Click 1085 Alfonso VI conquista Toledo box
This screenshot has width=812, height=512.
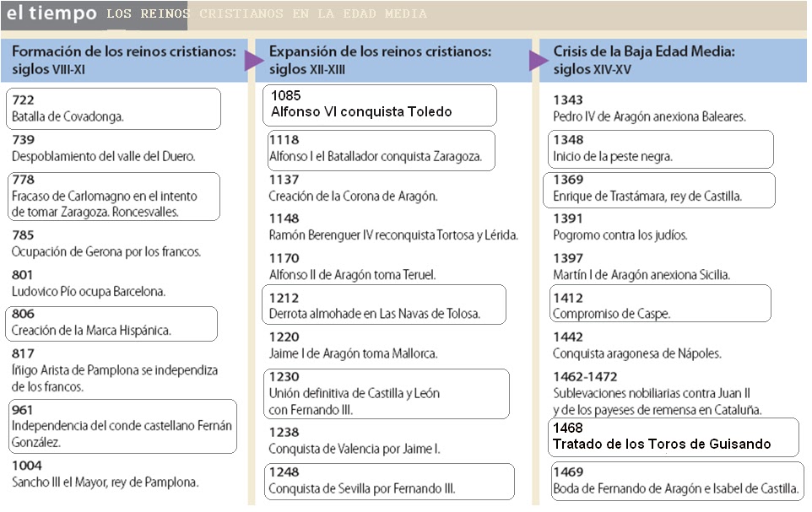pyautogui.click(x=380, y=105)
